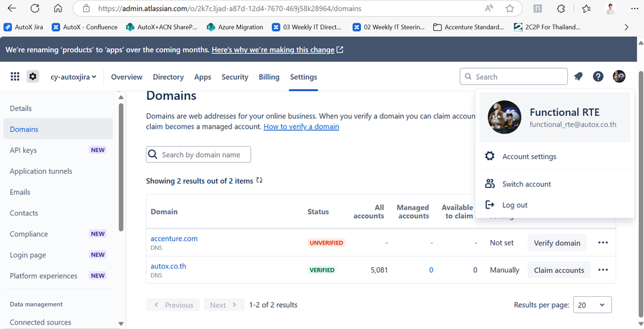Click the Claim accounts button

tap(559, 270)
